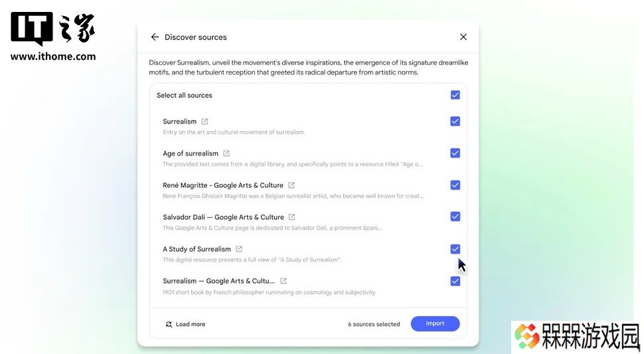Screen dimensions: 644x354
Task: Toggle the Select all sources checkbox
Action: 455,95
